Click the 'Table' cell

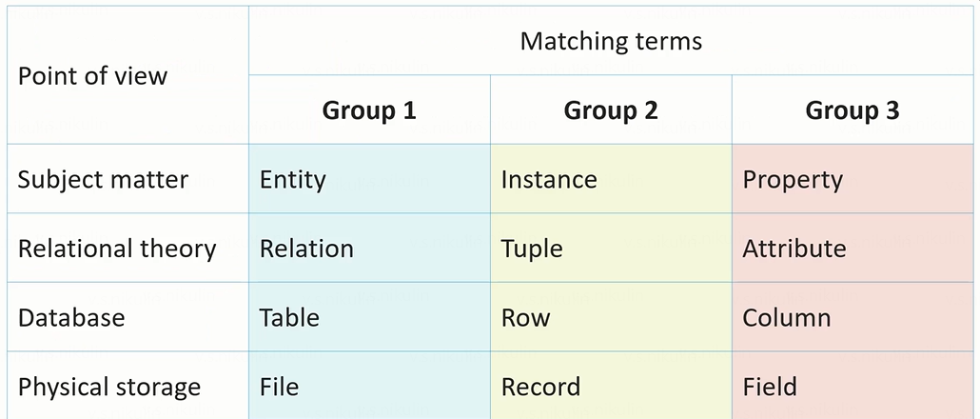pyautogui.click(x=289, y=317)
